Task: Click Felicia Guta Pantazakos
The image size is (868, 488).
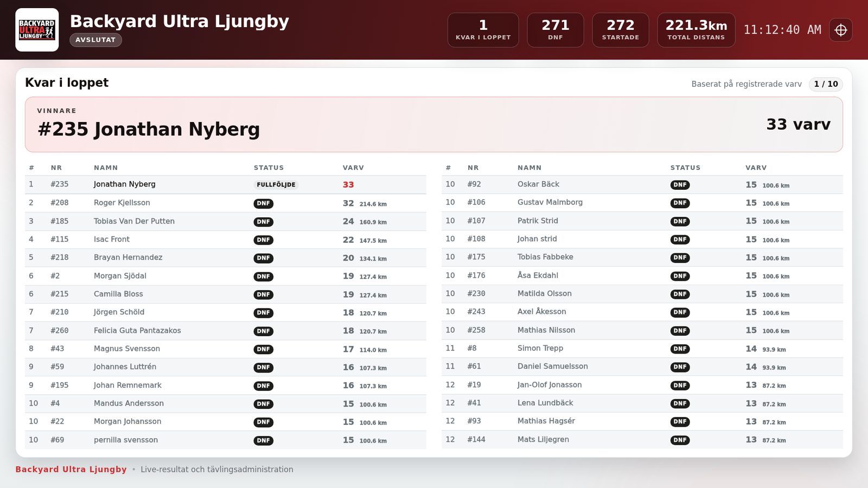Action: click(137, 331)
